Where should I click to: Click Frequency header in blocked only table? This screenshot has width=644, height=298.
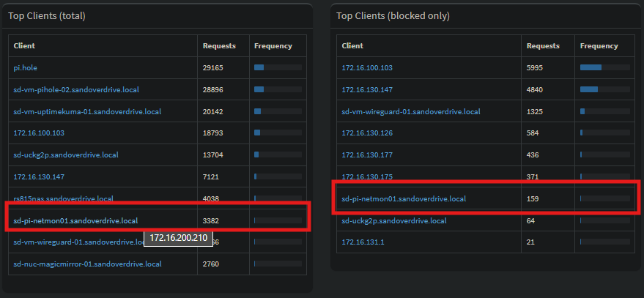pyautogui.click(x=599, y=46)
